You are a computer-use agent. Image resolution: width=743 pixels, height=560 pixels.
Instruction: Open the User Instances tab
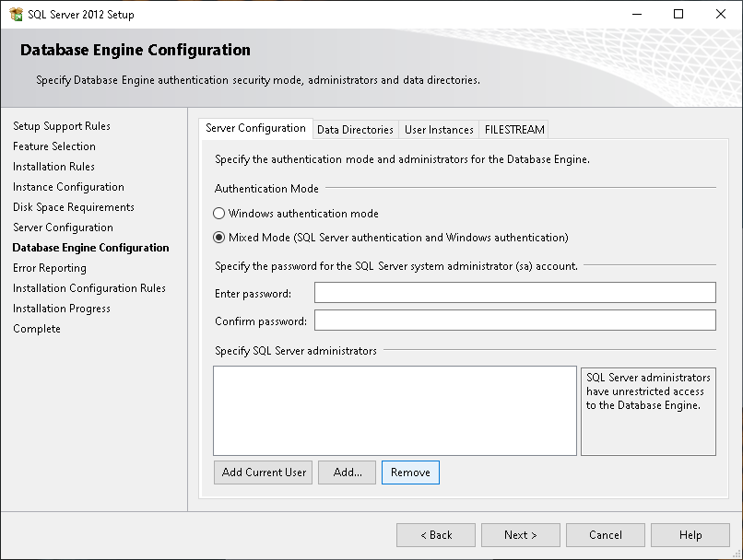(439, 130)
